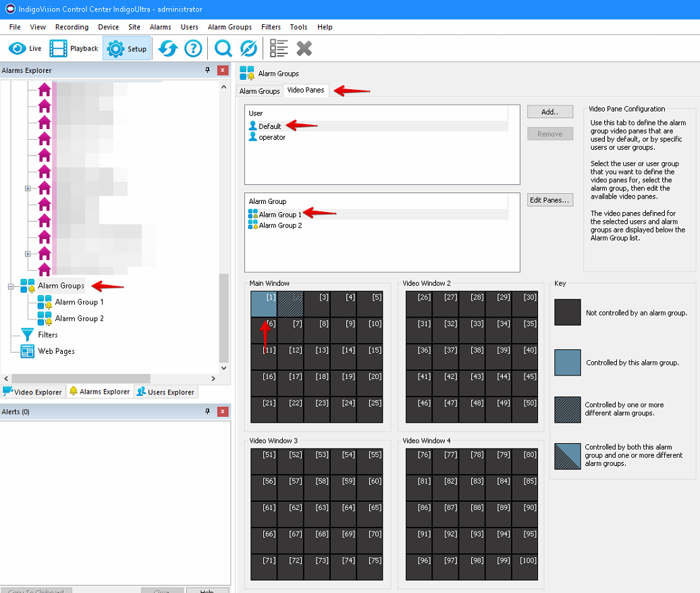Image resolution: width=700 pixels, height=593 pixels.
Task: Click 'Not controlled by an alarm group' swatch
Action: pyautogui.click(x=568, y=312)
